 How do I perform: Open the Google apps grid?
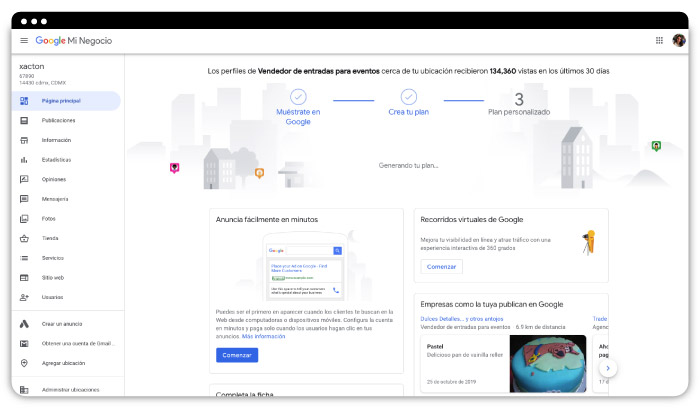(x=659, y=41)
